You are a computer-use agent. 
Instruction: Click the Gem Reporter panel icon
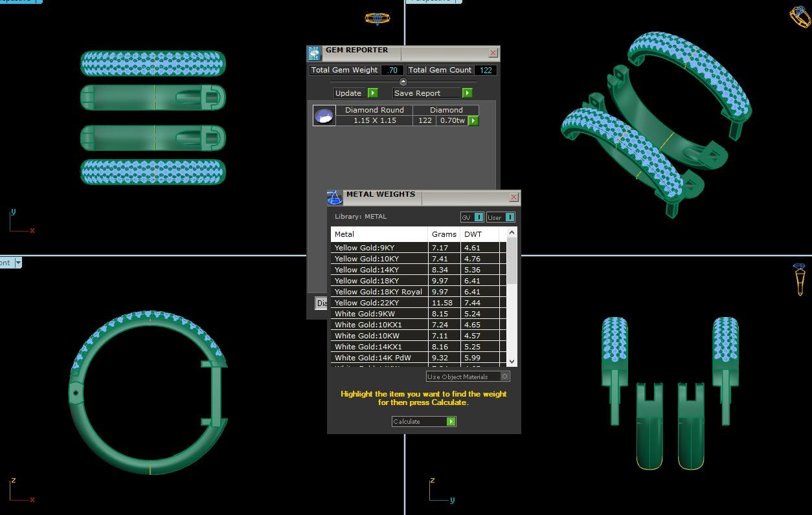[314, 54]
